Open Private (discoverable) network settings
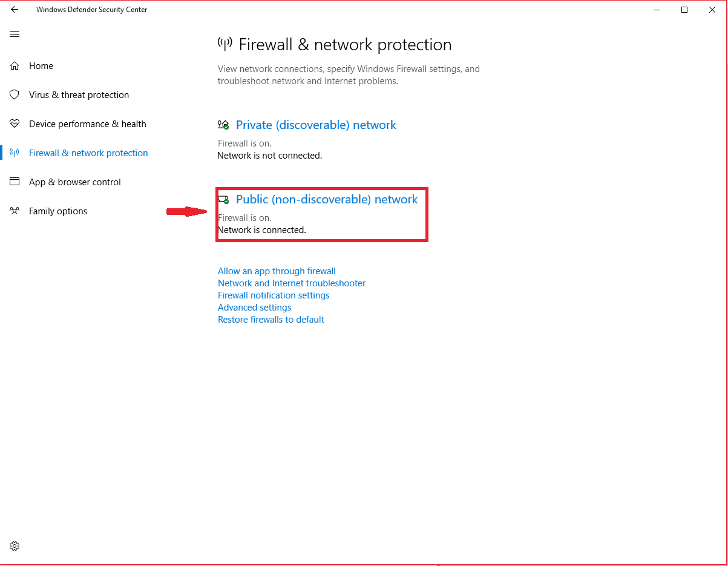This screenshot has width=728, height=566. [x=316, y=125]
